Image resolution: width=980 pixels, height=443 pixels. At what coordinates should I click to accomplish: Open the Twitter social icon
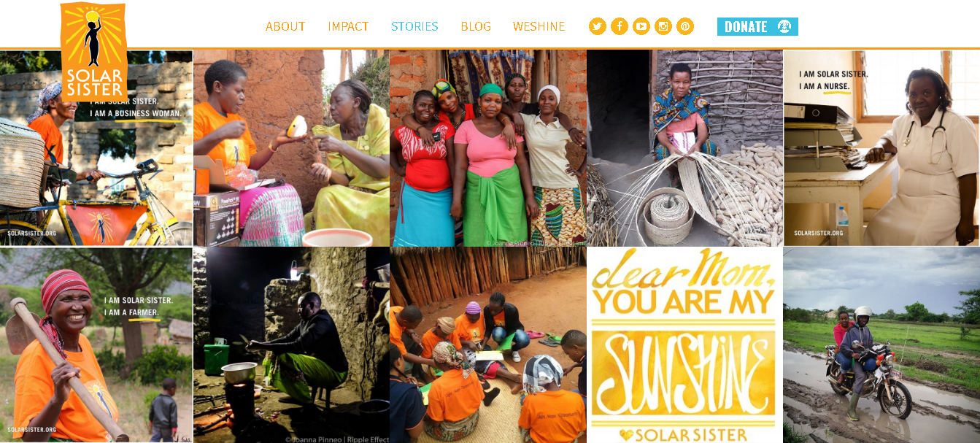[598, 26]
